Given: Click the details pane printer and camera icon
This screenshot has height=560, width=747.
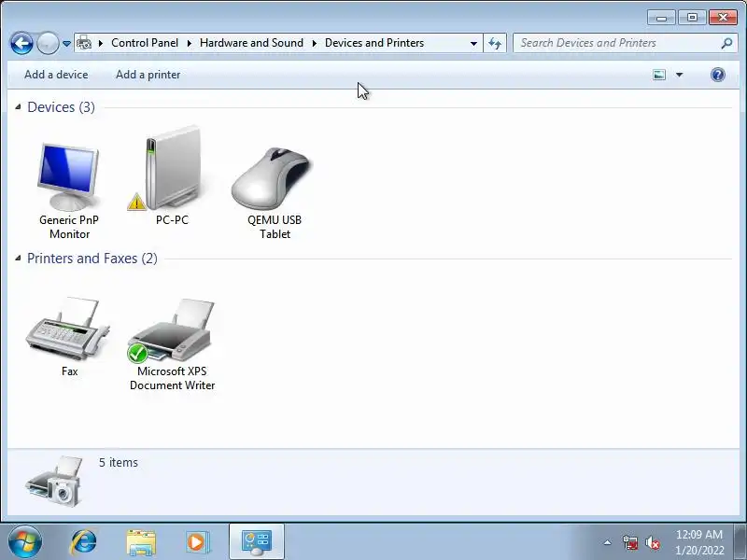Looking at the screenshot, I should 54,481.
